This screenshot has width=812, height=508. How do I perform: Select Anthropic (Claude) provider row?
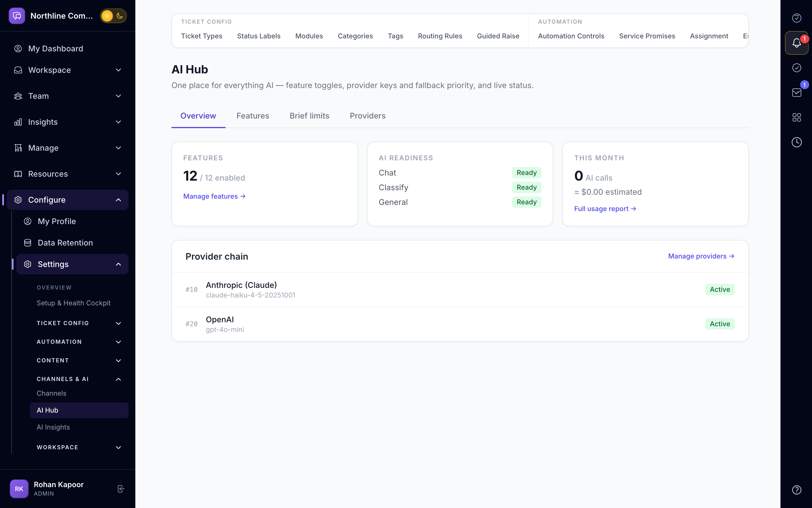[x=460, y=290]
